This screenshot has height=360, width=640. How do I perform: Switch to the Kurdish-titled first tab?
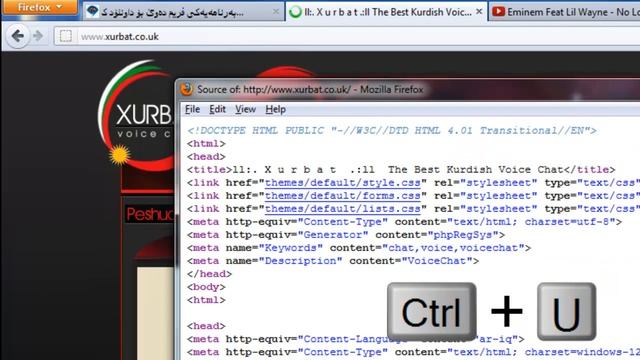click(184, 12)
